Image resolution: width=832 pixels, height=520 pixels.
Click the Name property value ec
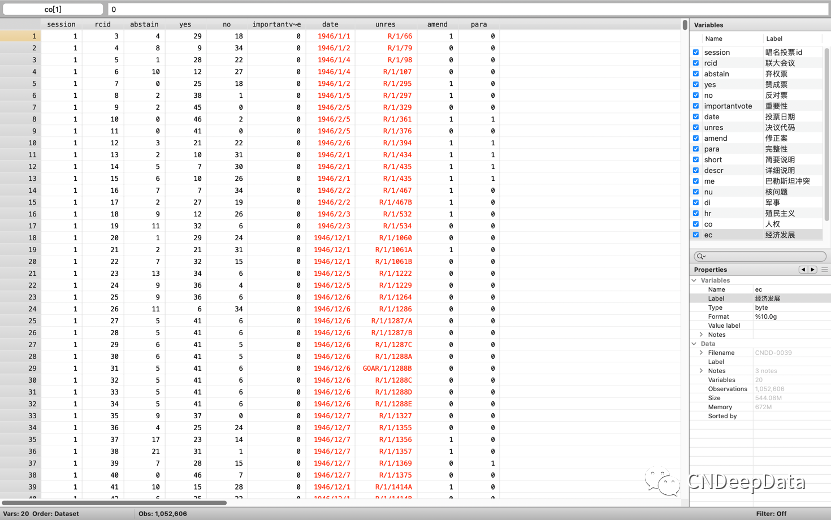(758, 289)
